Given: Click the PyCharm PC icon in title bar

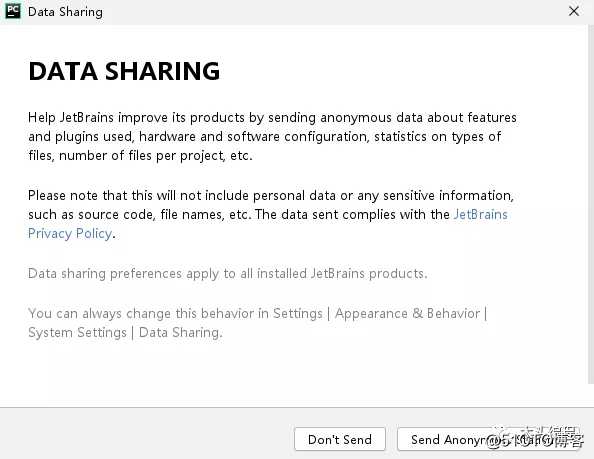Looking at the screenshot, I should [x=13, y=11].
